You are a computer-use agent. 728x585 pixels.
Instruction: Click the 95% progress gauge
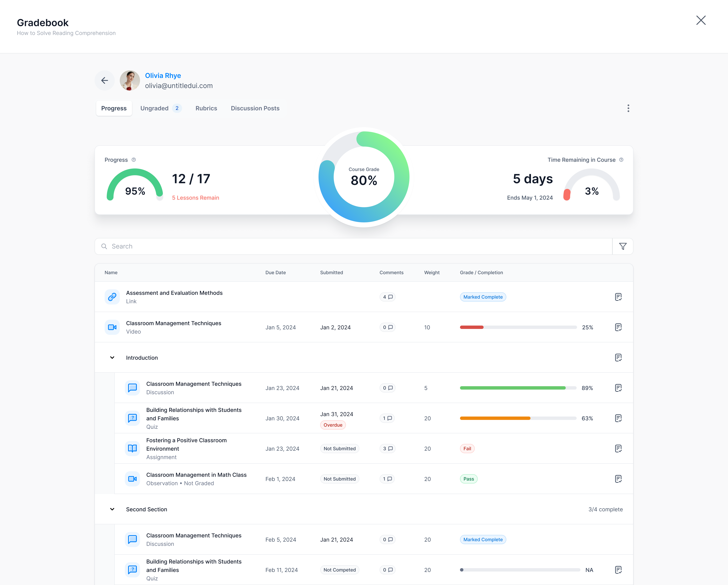tap(135, 185)
